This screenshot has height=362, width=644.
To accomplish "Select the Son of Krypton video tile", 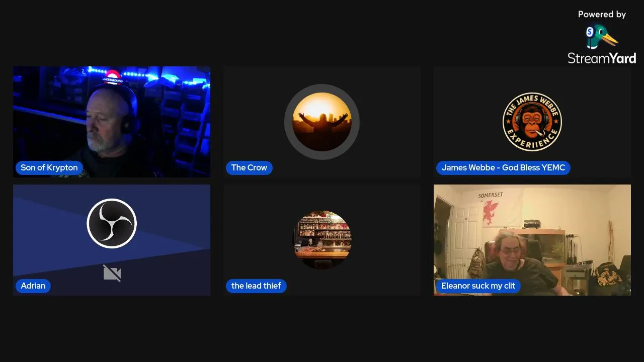I will click(112, 122).
